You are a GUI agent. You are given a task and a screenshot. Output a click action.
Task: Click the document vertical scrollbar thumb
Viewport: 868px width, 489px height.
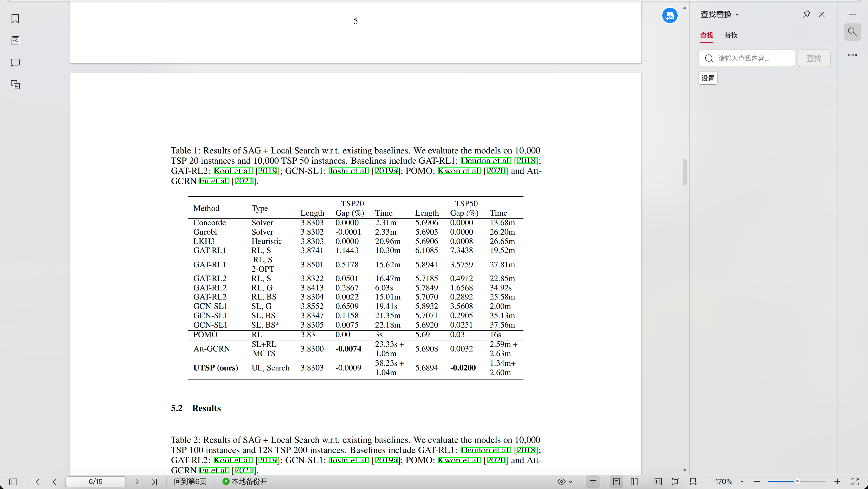pos(684,172)
